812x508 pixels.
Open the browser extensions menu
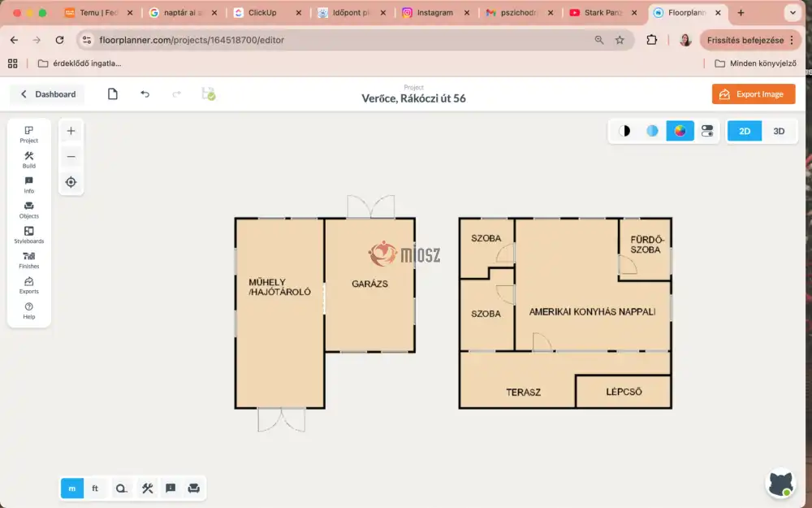point(651,40)
